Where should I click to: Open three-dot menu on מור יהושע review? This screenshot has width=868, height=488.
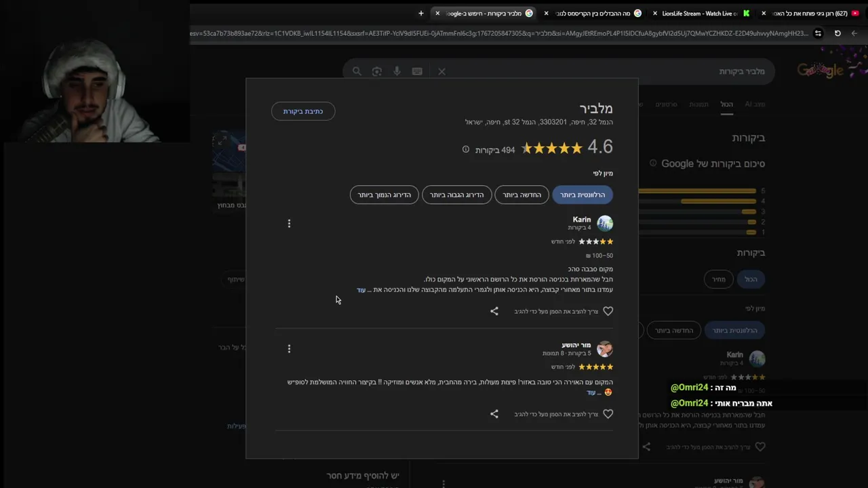[x=289, y=349]
